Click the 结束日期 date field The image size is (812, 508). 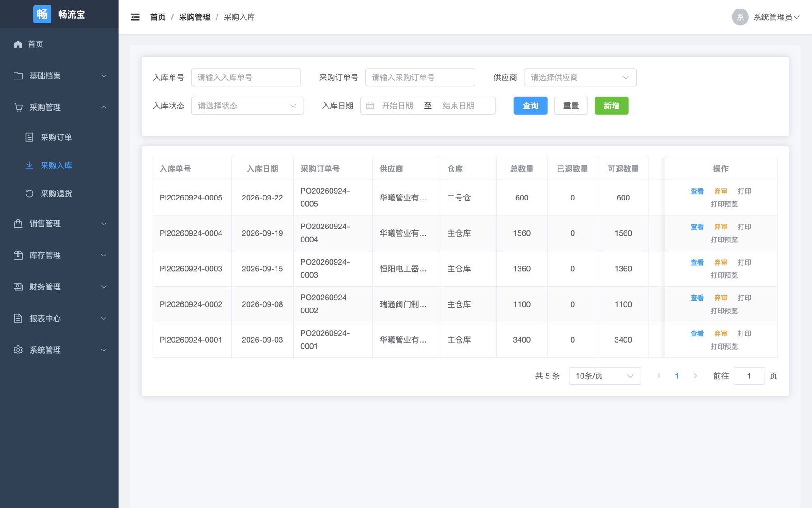459,106
